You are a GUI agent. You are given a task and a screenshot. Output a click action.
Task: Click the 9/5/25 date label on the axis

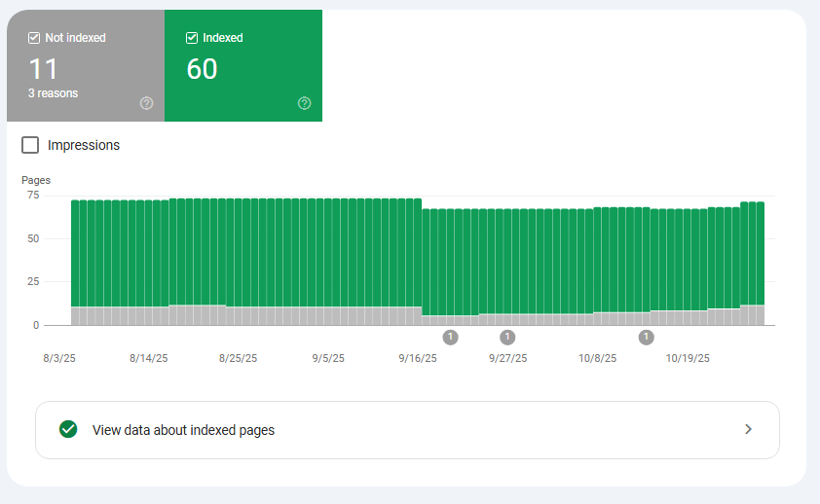click(x=328, y=358)
